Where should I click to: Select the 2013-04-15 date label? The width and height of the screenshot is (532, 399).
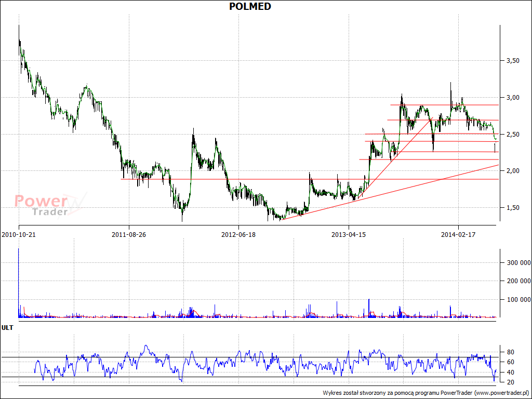click(349, 234)
